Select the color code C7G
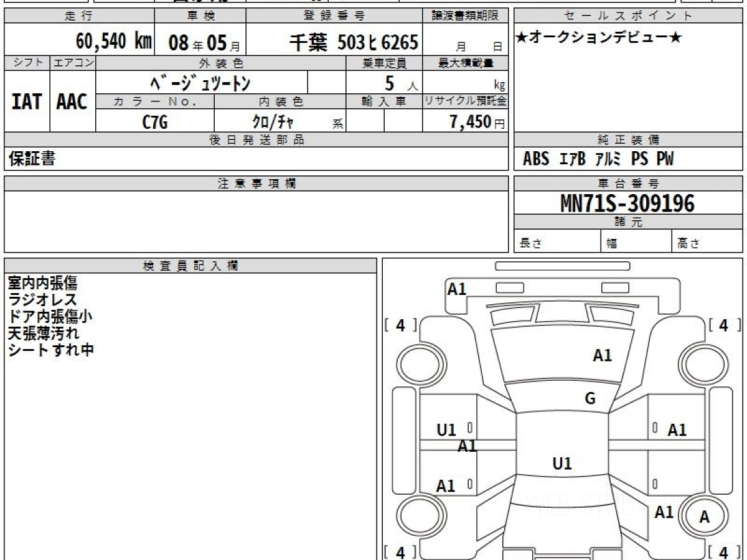 tap(155, 122)
